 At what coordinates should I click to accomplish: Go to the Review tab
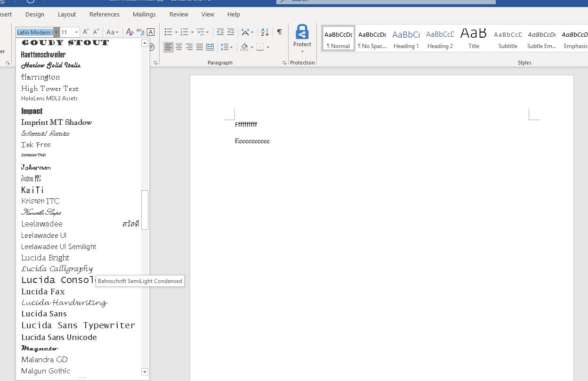click(179, 15)
